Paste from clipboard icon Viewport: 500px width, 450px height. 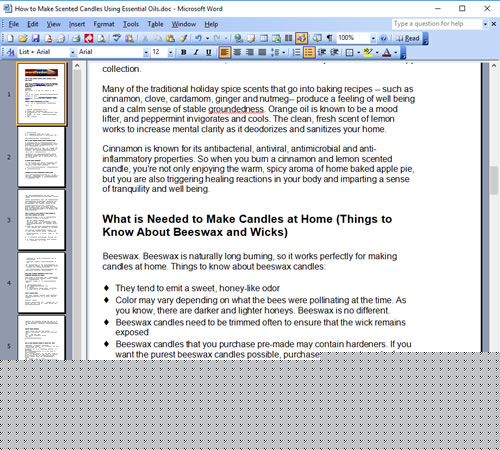coord(170,38)
